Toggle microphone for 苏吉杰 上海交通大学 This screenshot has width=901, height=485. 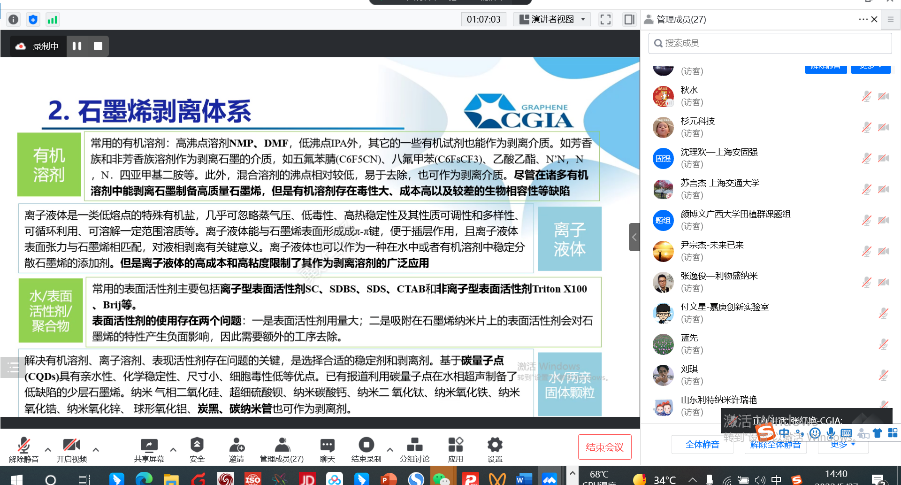click(x=867, y=190)
